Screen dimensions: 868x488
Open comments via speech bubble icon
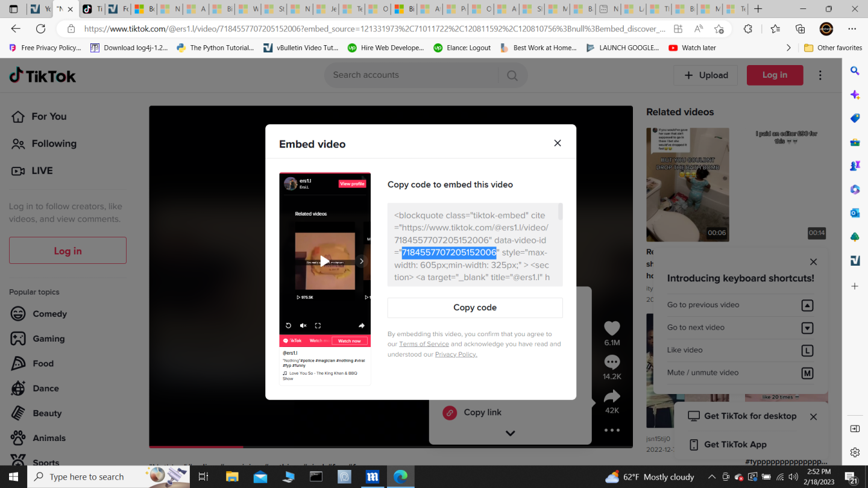[612, 362]
